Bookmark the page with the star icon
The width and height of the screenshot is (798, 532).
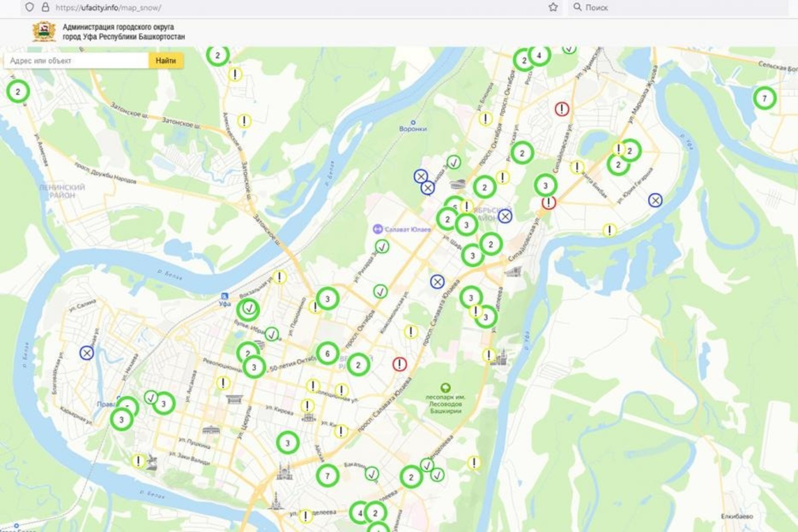point(553,7)
